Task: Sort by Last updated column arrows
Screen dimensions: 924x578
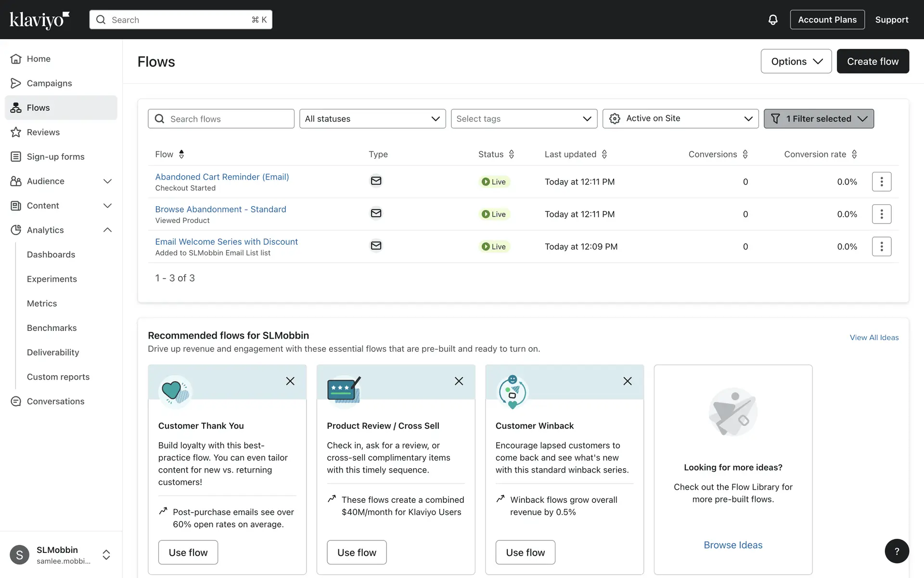Action: click(x=604, y=154)
